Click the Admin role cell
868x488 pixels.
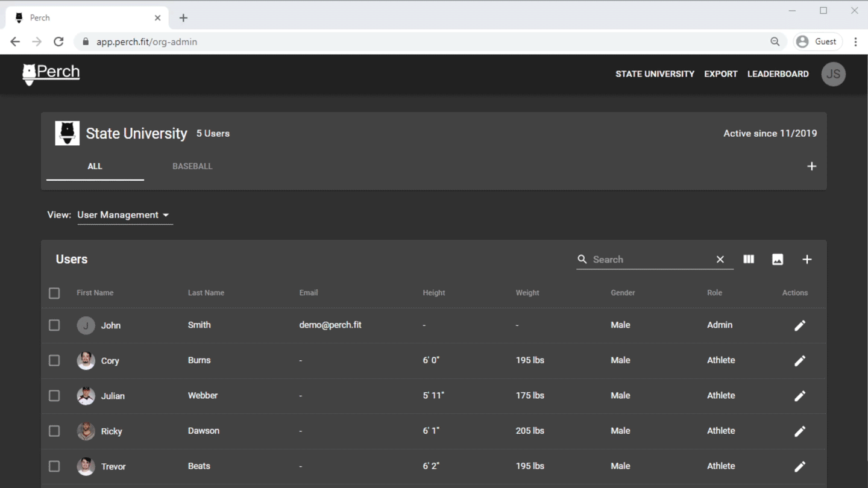(720, 325)
